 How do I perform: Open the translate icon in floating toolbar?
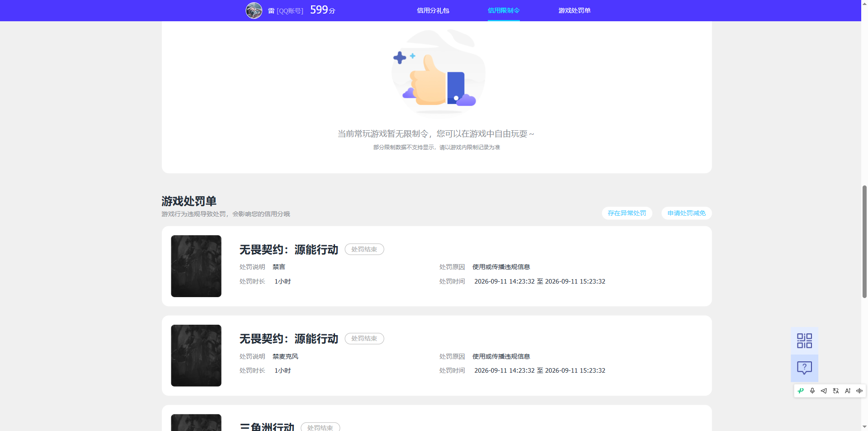tap(835, 391)
